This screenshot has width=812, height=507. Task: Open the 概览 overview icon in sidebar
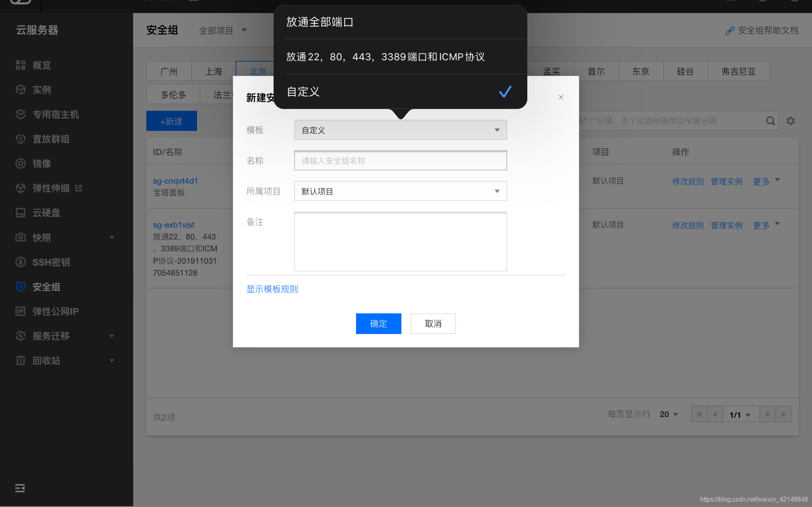click(x=21, y=65)
